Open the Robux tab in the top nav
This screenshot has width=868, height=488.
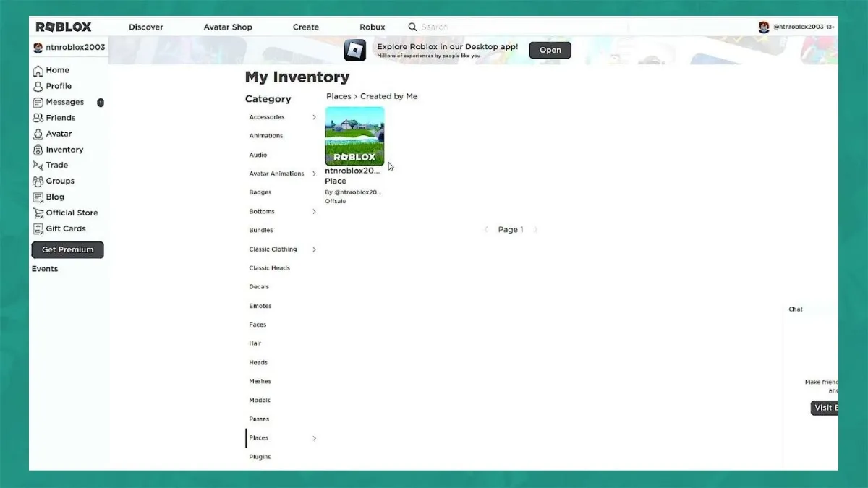click(x=373, y=27)
